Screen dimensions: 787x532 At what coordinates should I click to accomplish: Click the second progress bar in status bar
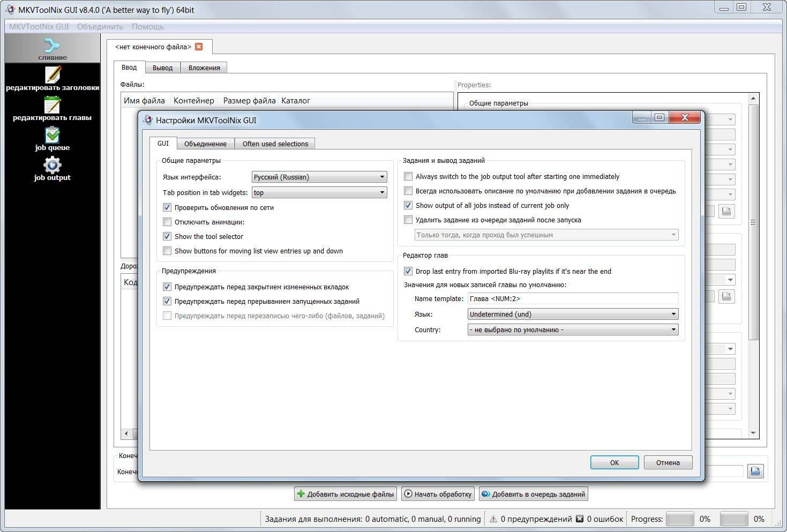click(734, 519)
